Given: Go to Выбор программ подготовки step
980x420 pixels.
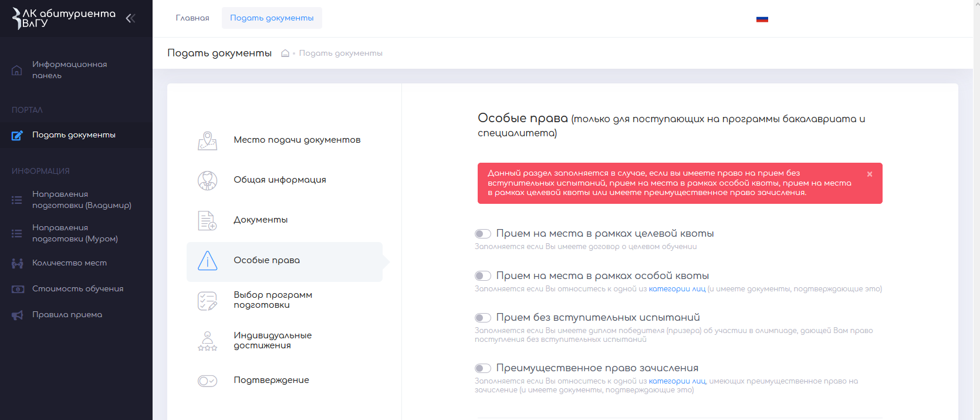Looking at the screenshot, I should click(285, 301).
